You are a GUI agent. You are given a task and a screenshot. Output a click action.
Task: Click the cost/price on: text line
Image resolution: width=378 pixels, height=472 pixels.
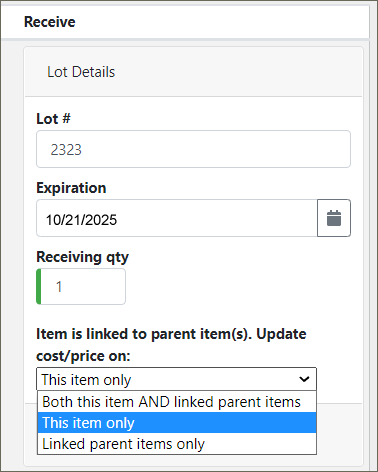click(x=83, y=356)
